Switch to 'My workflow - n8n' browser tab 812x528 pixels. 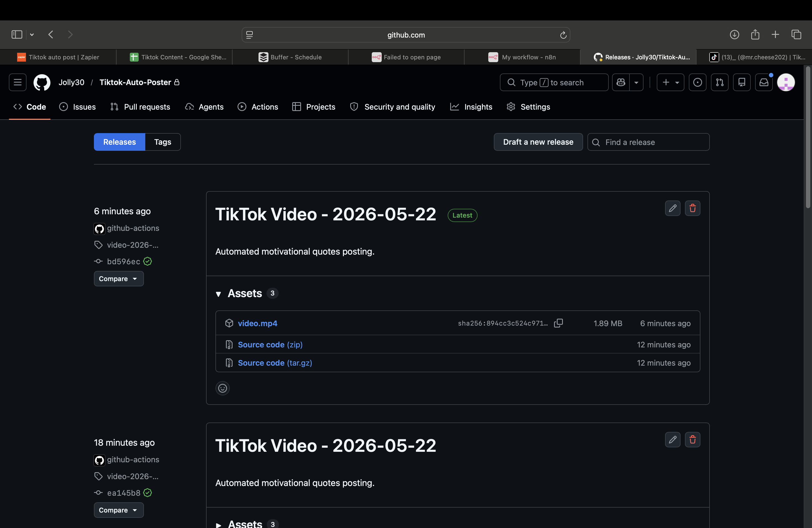(522, 57)
